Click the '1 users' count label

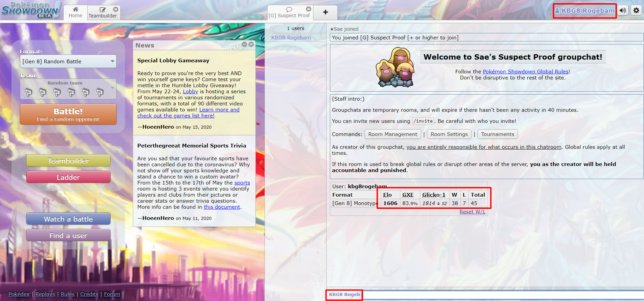(296, 28)
